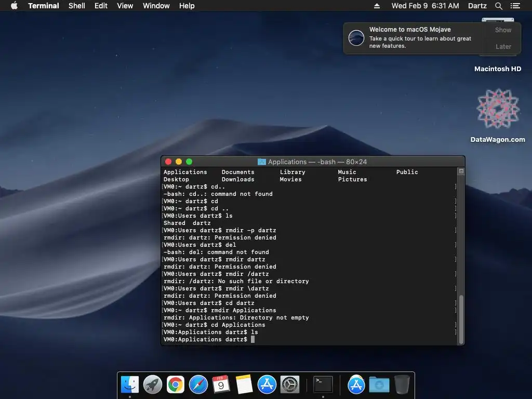Click the split pane icon in Terminal
Viewport: 532px width, 399px height.
click(x=461, y=171)
